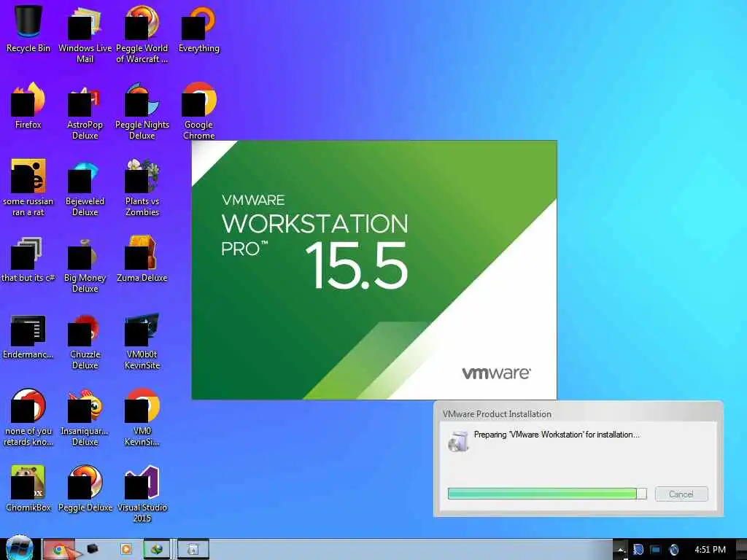Select the 'some russian ran a rat' icon
Image resolution: width=747 pixels, height=560 pixels.
(x=28, y=187)
